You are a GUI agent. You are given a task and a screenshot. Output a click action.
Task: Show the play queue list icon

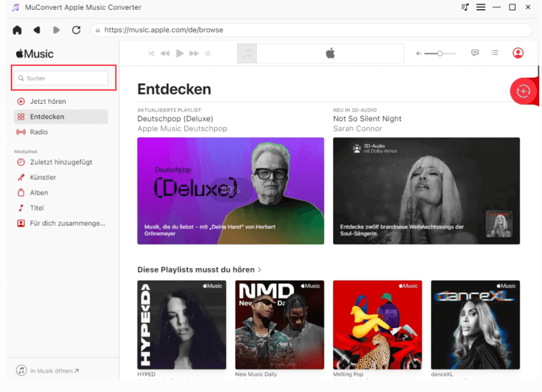[495, 53]
